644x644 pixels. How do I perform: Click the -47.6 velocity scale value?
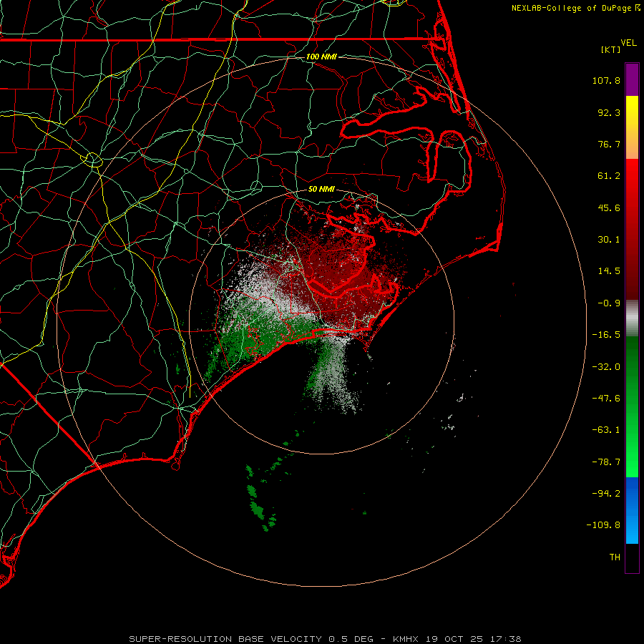click(606, 399)
